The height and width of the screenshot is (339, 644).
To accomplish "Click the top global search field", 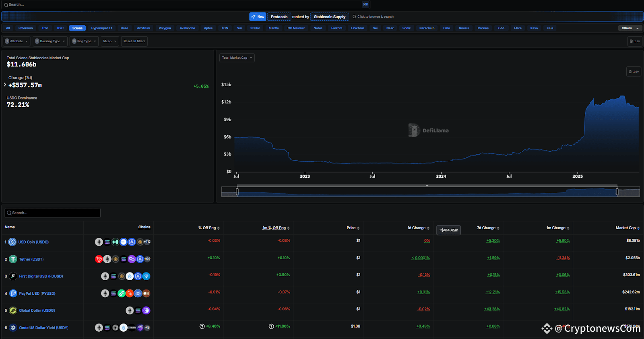I will pos(186,5).
